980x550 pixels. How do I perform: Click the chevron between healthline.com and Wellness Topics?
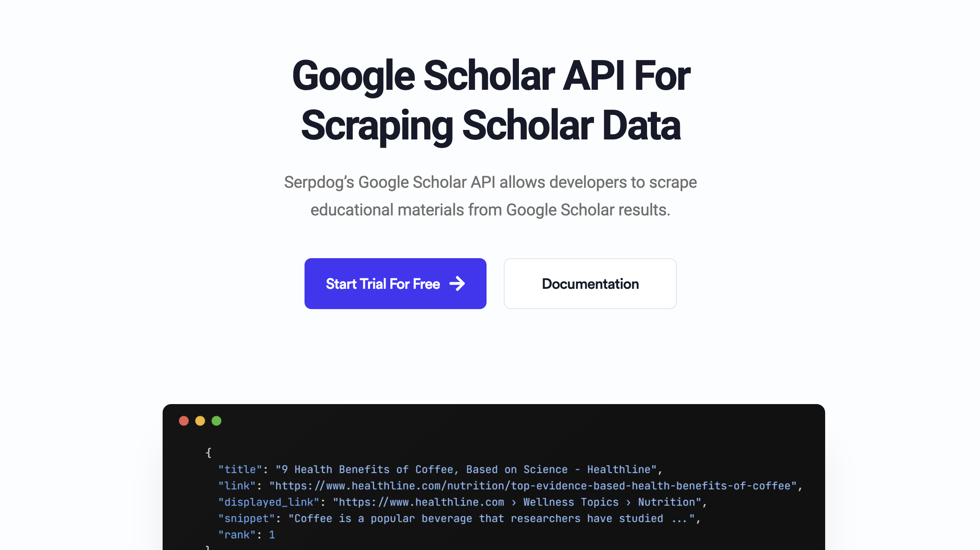(514, 502)
